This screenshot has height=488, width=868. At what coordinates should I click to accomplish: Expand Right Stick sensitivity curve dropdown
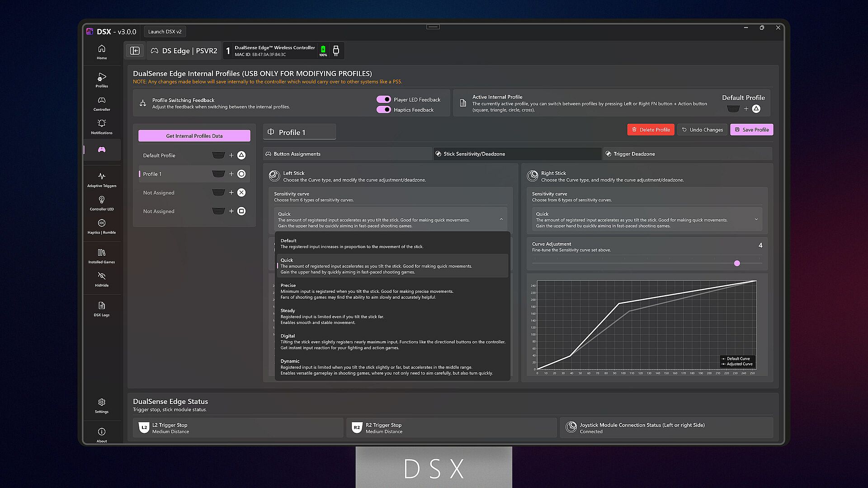click(756, 220)
